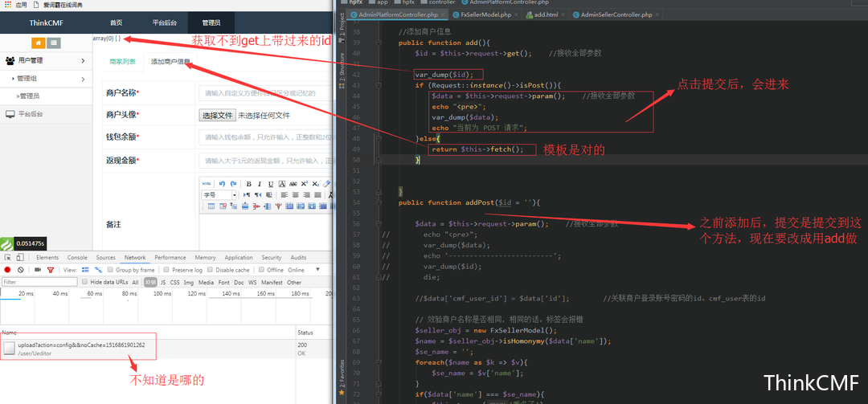Image resolution: width=868 pixels, height=404 pixels.
Task: Click the 商户名称 input field
Action: [x=264, y=93]
